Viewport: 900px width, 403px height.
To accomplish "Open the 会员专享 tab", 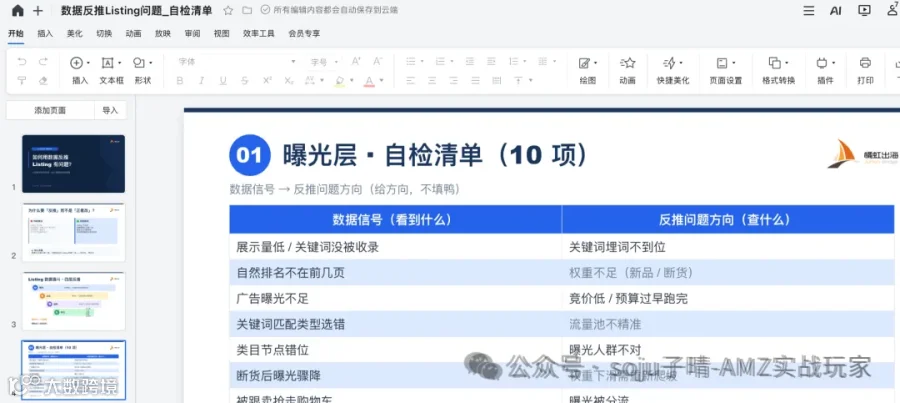I will pyautogui.click(x=304, y=34).
